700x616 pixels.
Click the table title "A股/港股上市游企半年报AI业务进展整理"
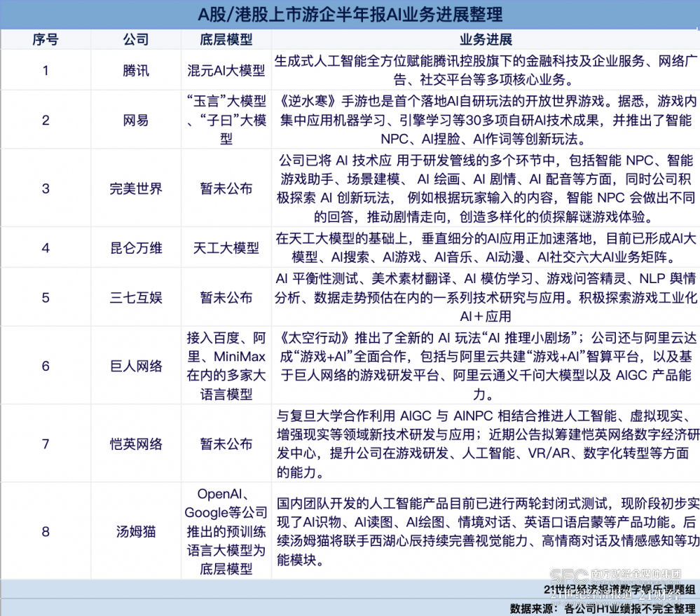[x=350, y=15]
